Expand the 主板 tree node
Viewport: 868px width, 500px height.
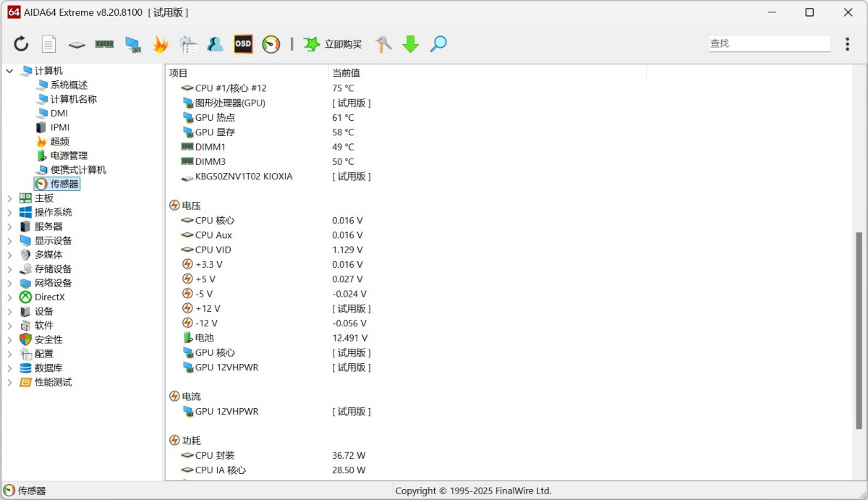pyautogui.click(x=9, y=198)
